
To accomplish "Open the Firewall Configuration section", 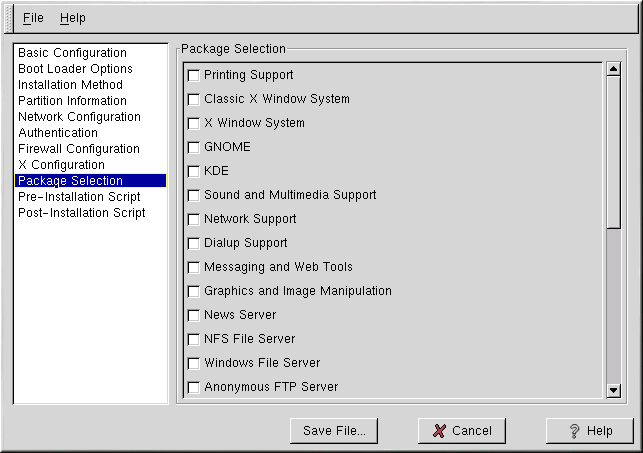I will (78, 149).
